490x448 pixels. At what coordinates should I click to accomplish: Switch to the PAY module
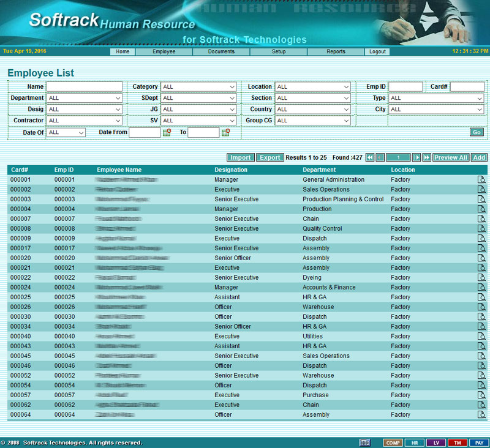(478, 442)
